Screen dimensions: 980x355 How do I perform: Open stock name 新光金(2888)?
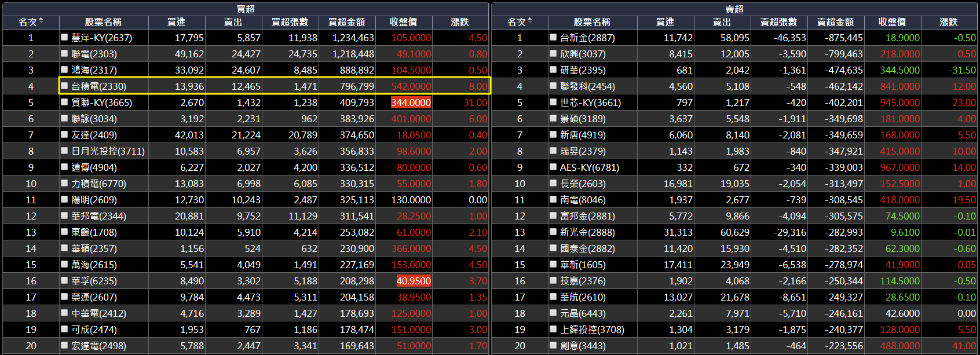(587, 232)
